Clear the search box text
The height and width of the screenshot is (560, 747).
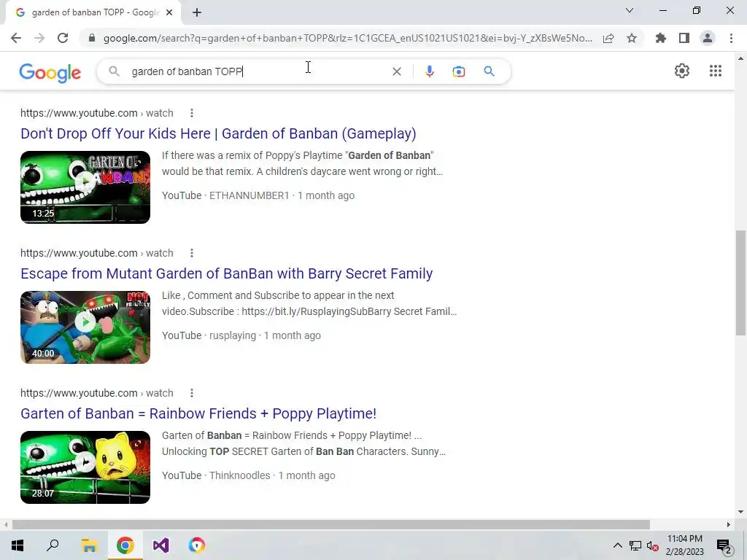(396, 71)
